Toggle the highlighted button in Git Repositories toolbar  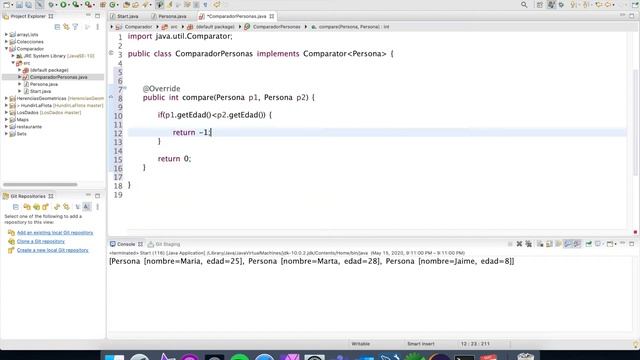pyautogui.click(x=87, y=207)
